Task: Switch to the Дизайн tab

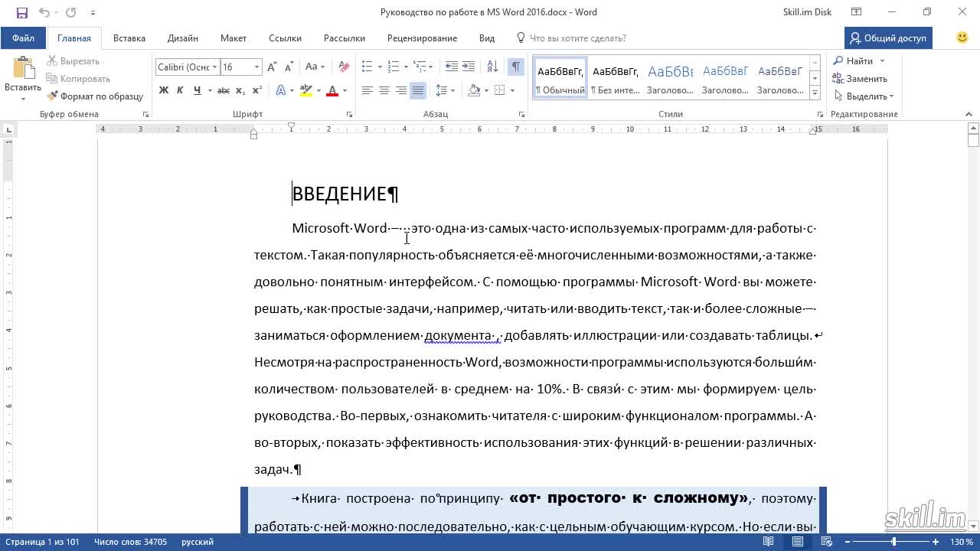Action: click(x=183, y=38)
